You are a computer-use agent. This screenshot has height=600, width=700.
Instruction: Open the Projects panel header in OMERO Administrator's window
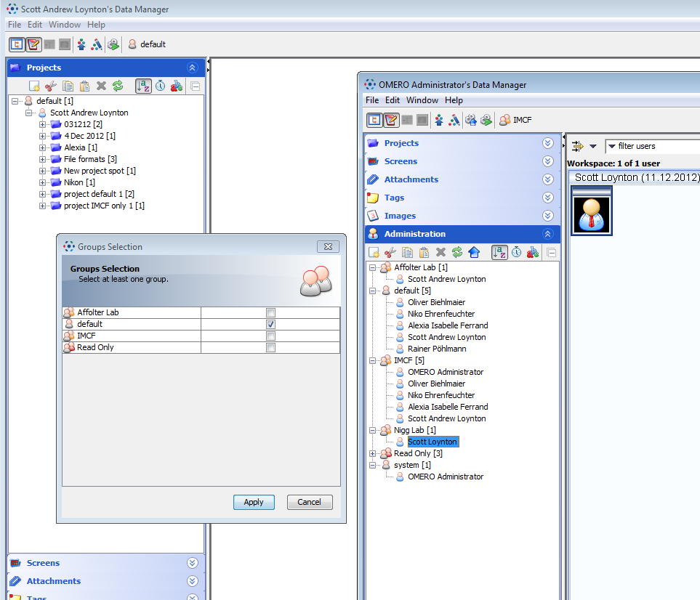pyautogui.click(x=462, y=143)
